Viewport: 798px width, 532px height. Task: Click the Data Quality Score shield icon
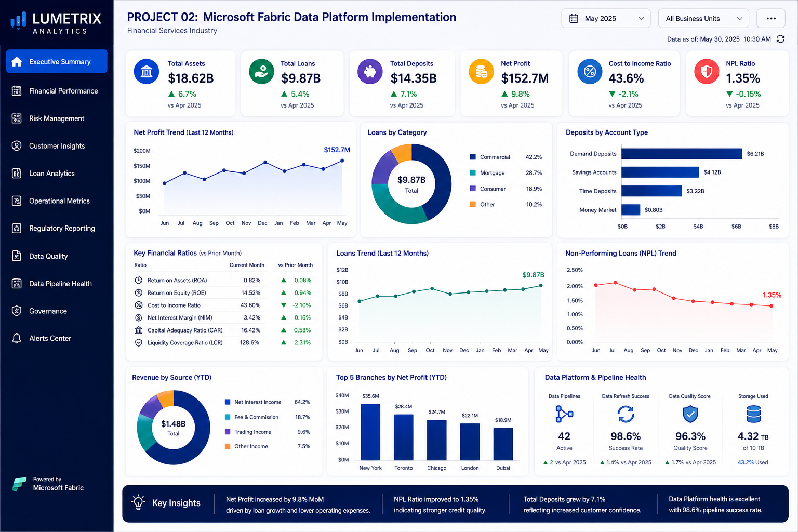coord(690,414)
